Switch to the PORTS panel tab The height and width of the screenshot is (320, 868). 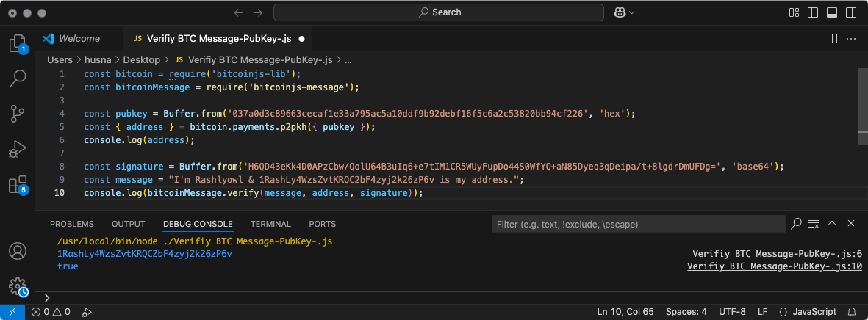coord(322,224)
